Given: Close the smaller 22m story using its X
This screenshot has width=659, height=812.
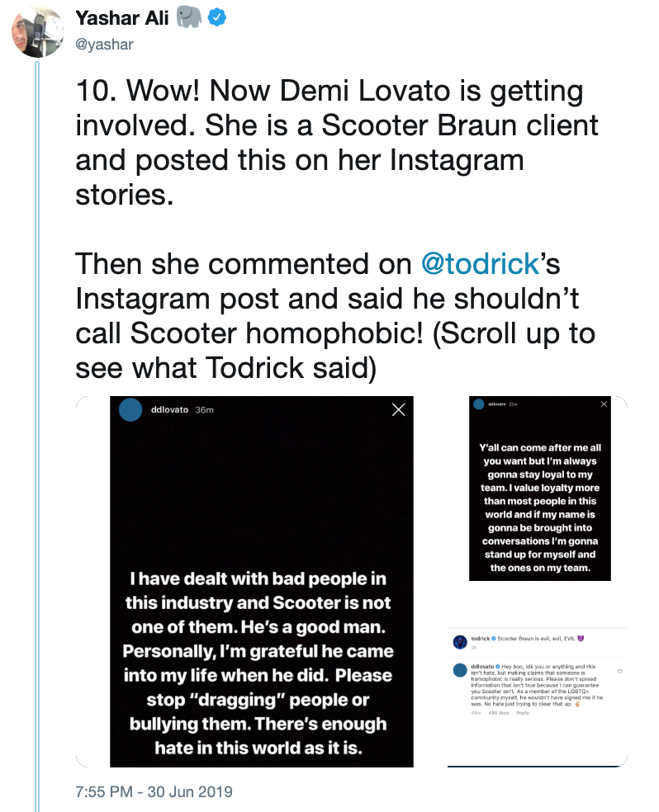Looking at the screenshot, I should [x=604, y=404].
